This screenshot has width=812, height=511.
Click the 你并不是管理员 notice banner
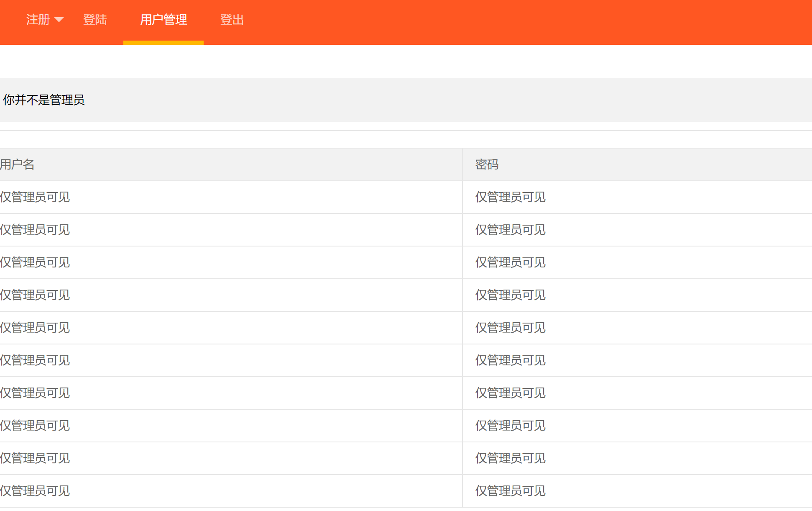[44, 100]
